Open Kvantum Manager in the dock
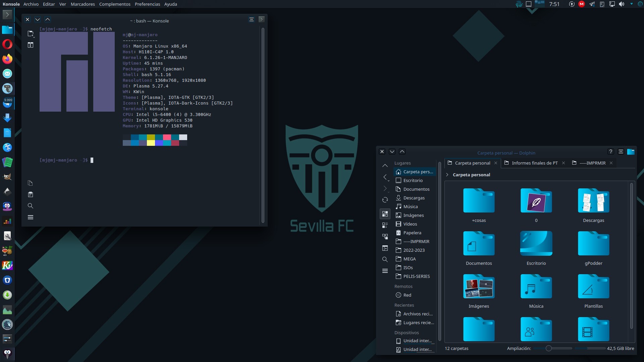Viewport: 644px width, 362px height. tap(7, 265)
